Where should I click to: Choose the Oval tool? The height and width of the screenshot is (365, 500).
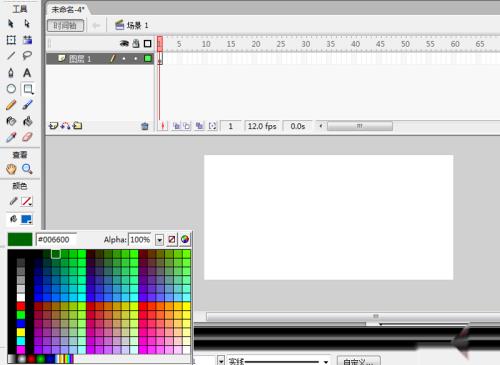(x=11, y=89)
